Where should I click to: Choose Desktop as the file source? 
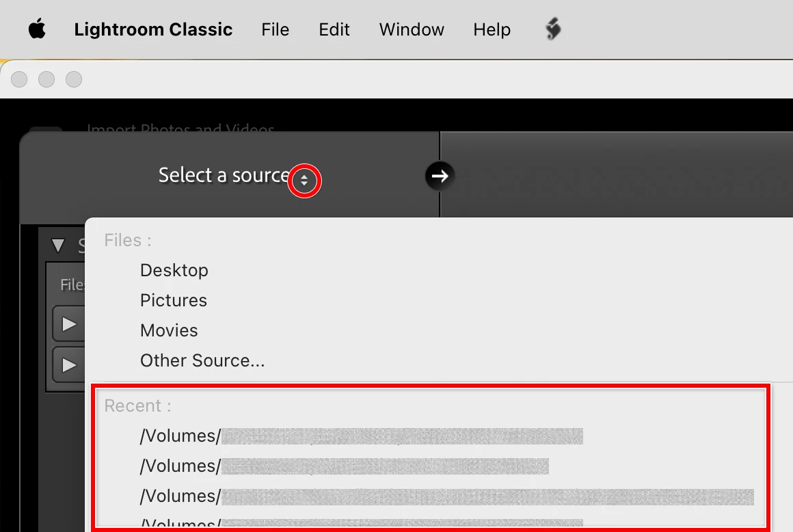coord(174,270)
